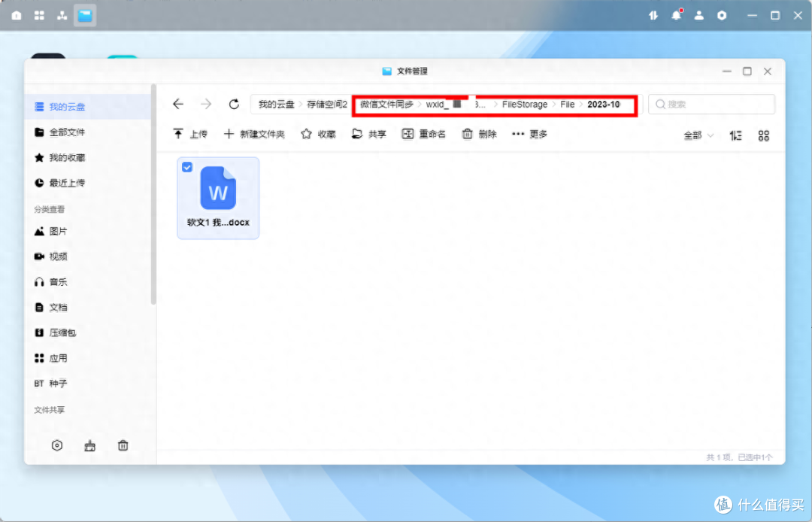Viewport: 812px width, 522px height.
Task: Click 我的云盘 breadcrumb
Action: 277,104
